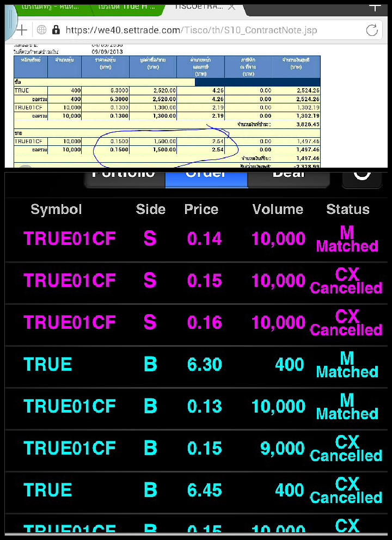Tap the 1,500.00 value in the TRUE01CF sell row

[x=164, y=141]
